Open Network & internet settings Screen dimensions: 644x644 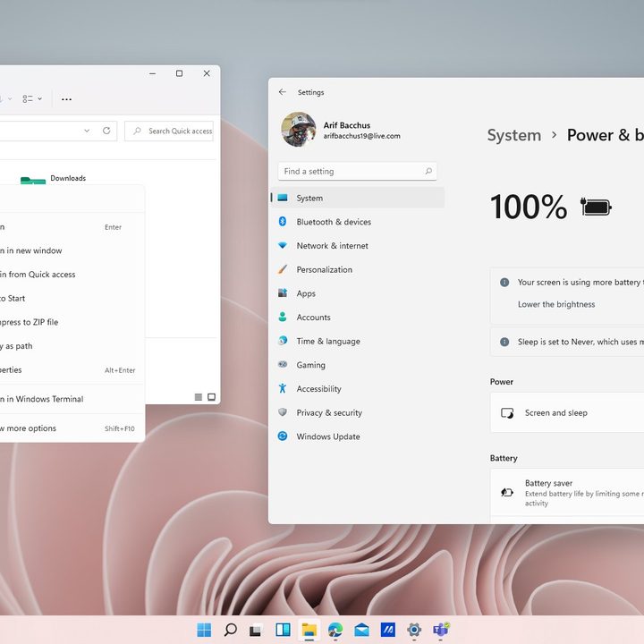point(357,246)
